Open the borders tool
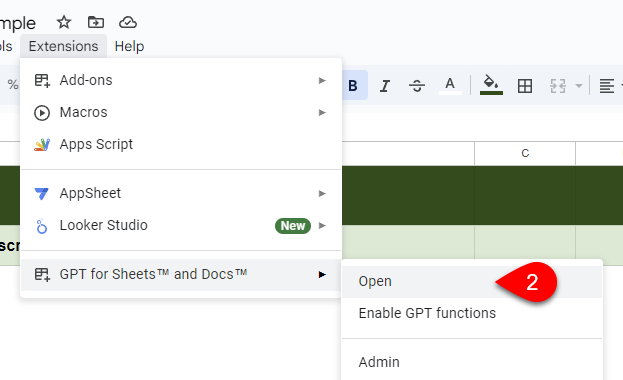 [525, 86]
